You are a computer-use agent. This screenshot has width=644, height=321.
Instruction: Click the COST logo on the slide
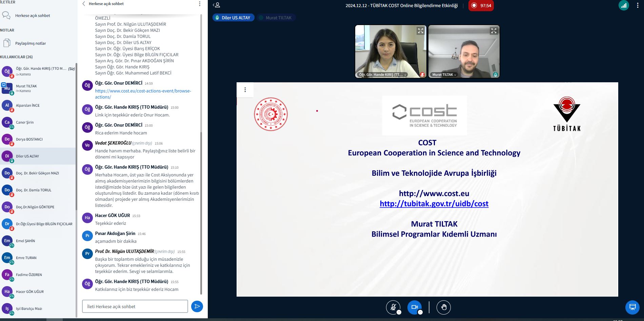click(x=424, y=115)
